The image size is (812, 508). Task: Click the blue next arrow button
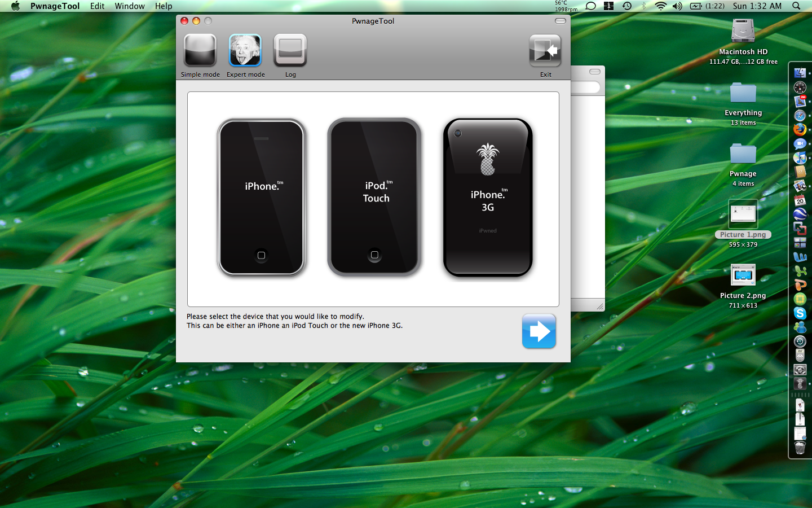tap(539, 331)
